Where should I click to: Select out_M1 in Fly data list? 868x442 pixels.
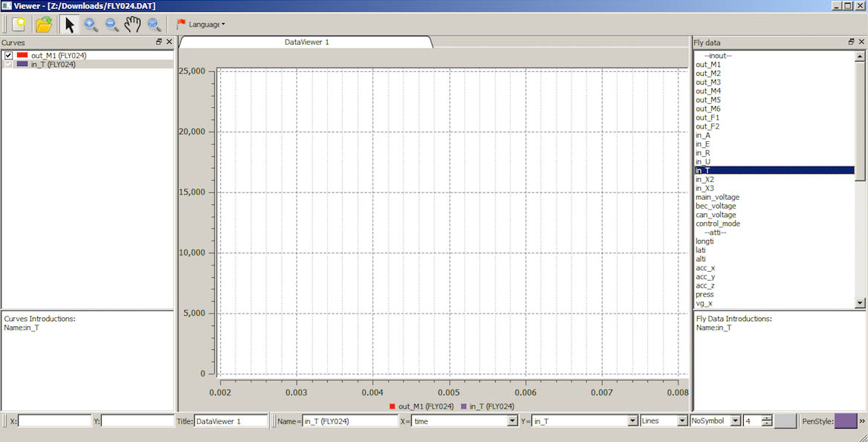click(774, 64)
